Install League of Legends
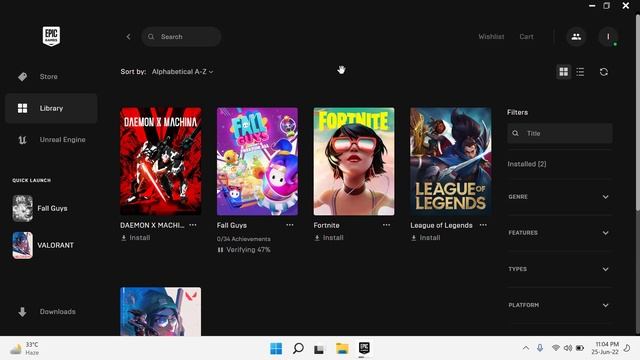The width and height of the screenshot is (640, 360). pos(426,238)
